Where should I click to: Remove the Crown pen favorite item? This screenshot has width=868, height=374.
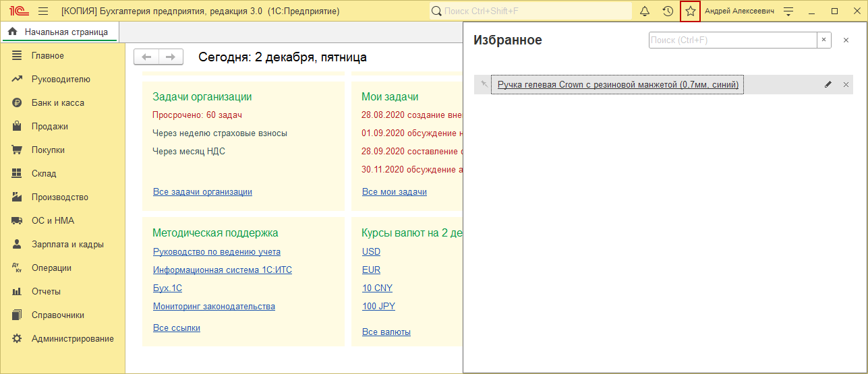point(846,85)
